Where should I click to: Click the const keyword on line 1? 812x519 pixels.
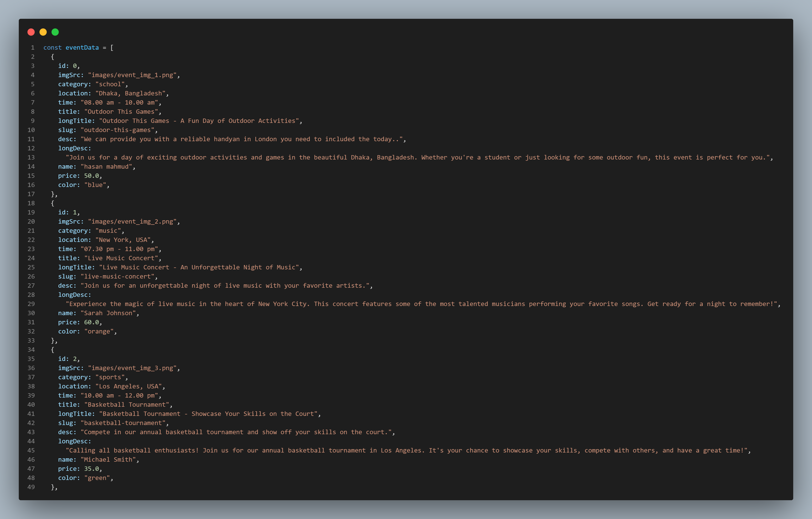pos(52,47)
